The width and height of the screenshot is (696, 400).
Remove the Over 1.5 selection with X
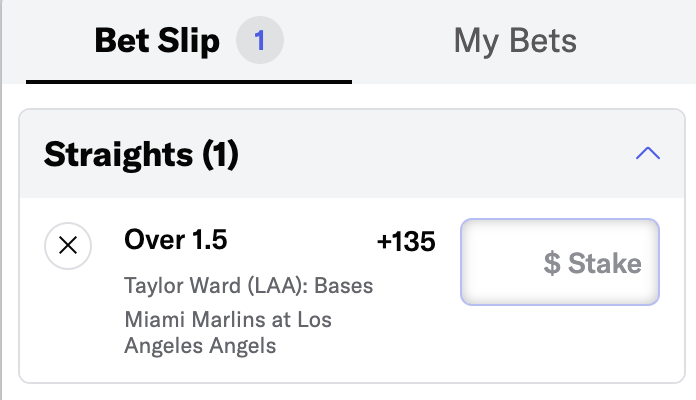(68, 246)
